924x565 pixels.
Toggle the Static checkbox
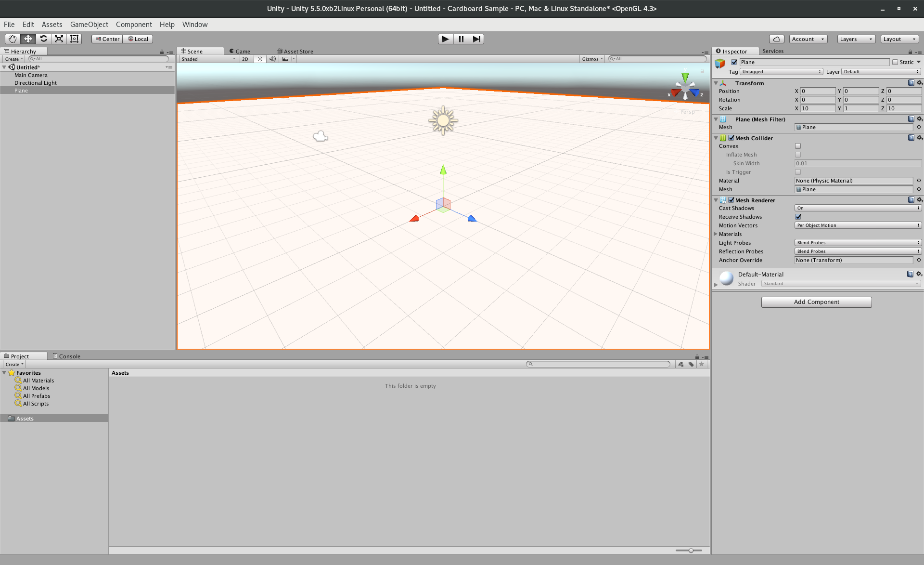(895, 62)
